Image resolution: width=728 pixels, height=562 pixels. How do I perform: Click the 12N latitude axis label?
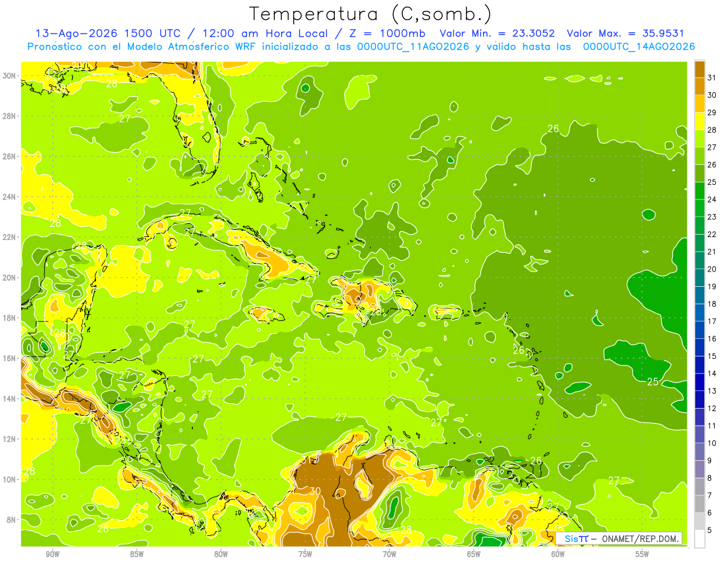pyautogui.click(x=10, y=439)
